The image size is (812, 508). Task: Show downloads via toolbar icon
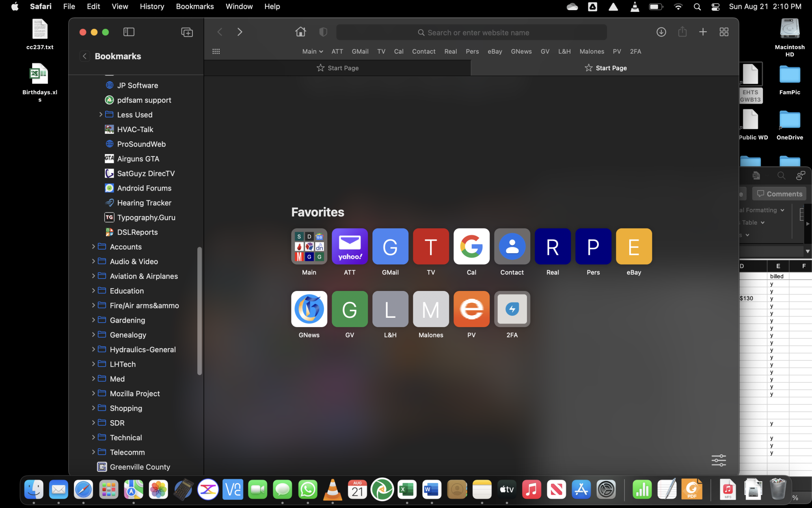[661, 32]
